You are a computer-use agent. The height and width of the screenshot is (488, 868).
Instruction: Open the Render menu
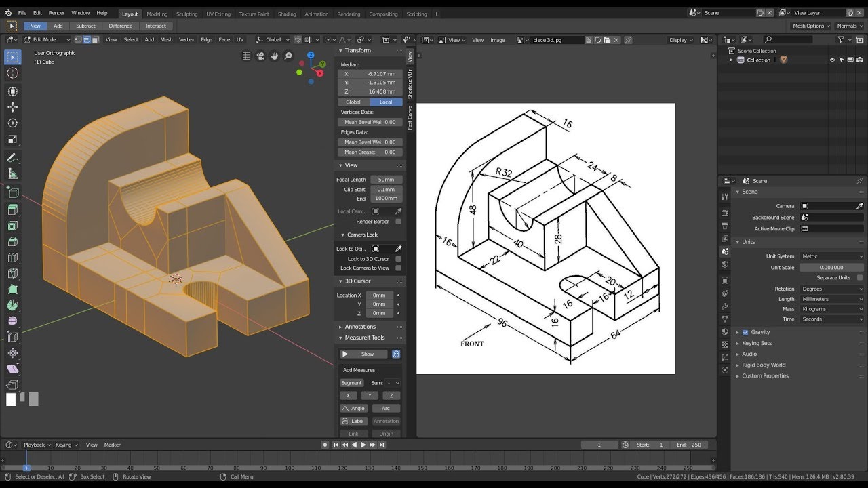(x=56, y=13)
